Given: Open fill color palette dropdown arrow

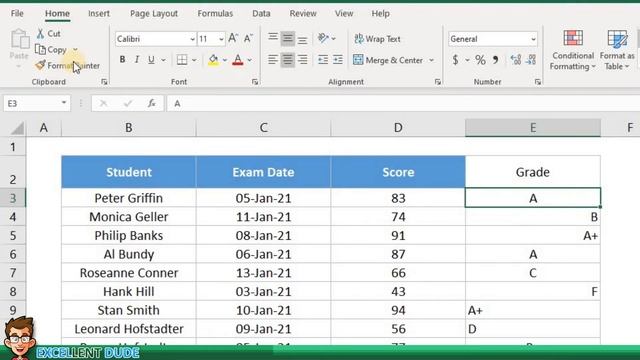Looking at the screenshot, I should [224, 60].
